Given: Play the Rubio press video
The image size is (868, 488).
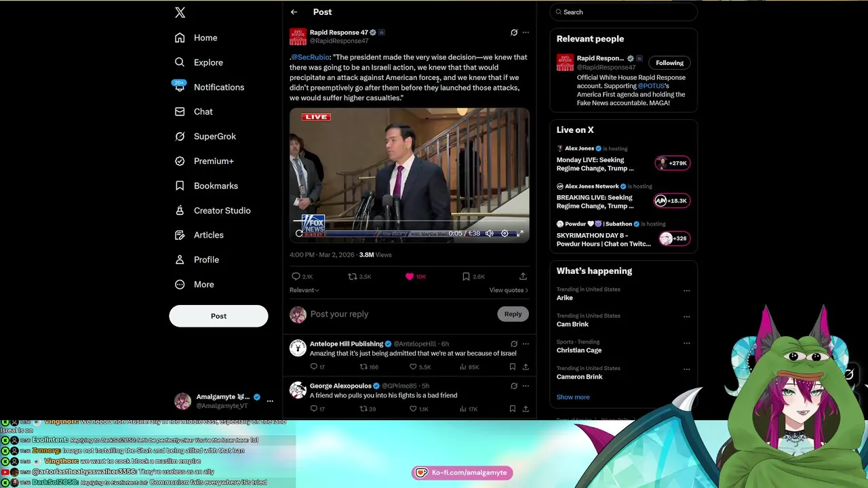Looking at the screenshot, I should click(410, 175).
